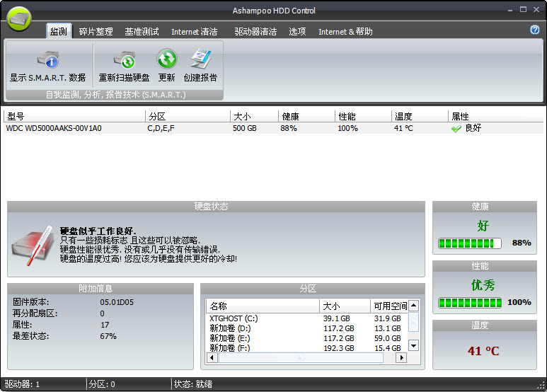Open the help question mark icon
547x392 pixels.
[535, 30]
